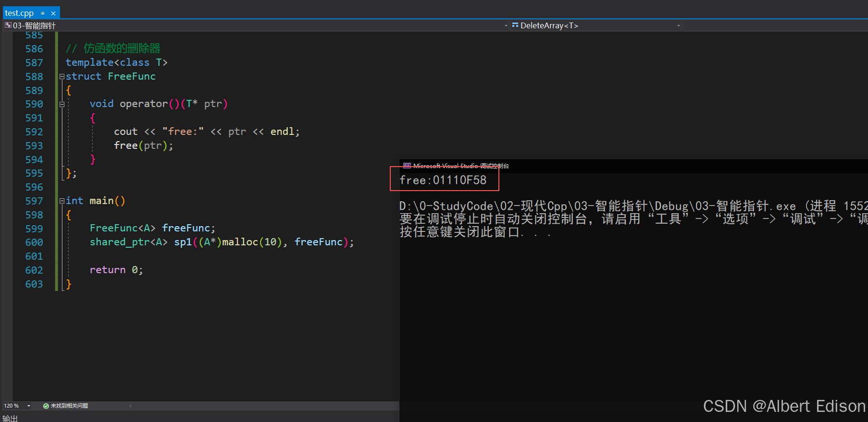The width and height of the screenshot is (868, 422).
Task: Click the project icon beside 03-智能指针
Action: pos(8,25)
